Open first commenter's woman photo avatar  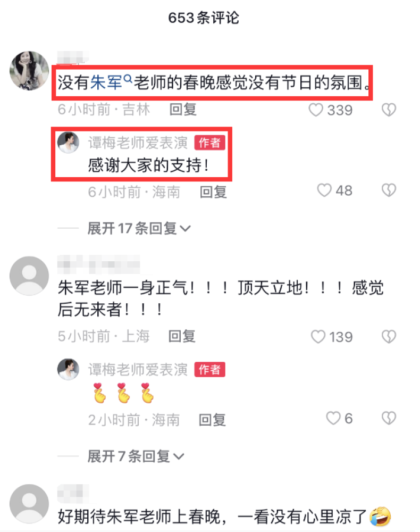click(29, 71)
